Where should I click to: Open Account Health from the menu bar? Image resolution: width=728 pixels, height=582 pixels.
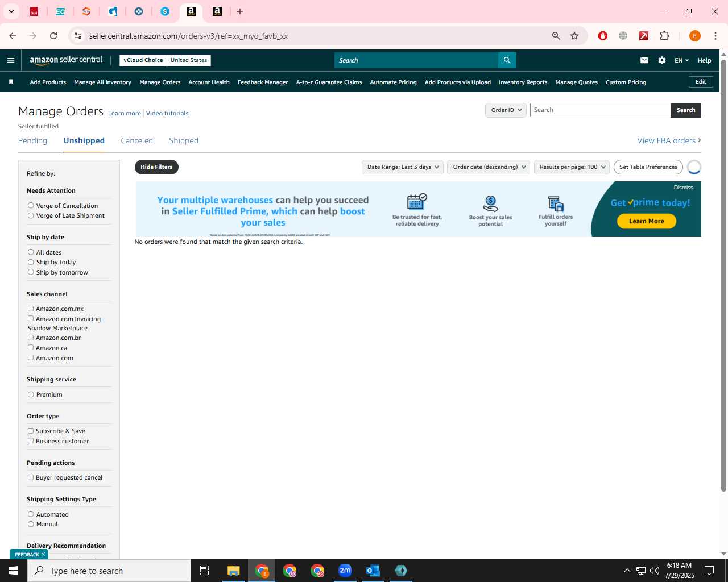209,82
